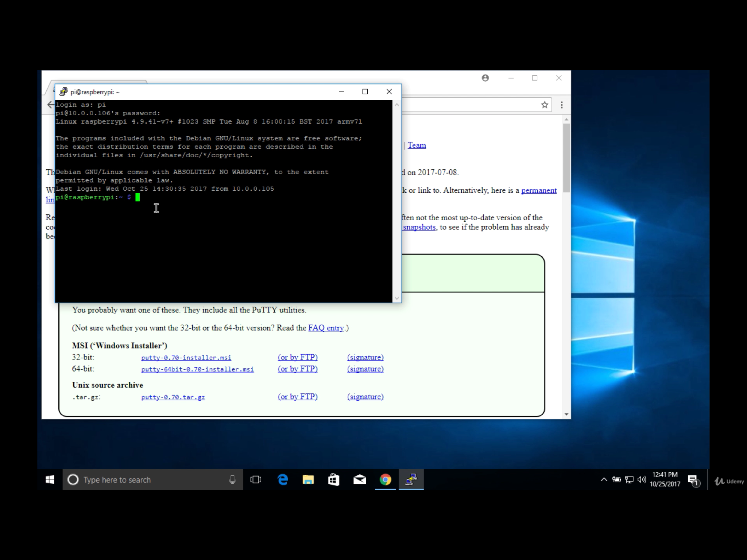
Task: Open the snapshots link
Action: [x=419, y=227]
